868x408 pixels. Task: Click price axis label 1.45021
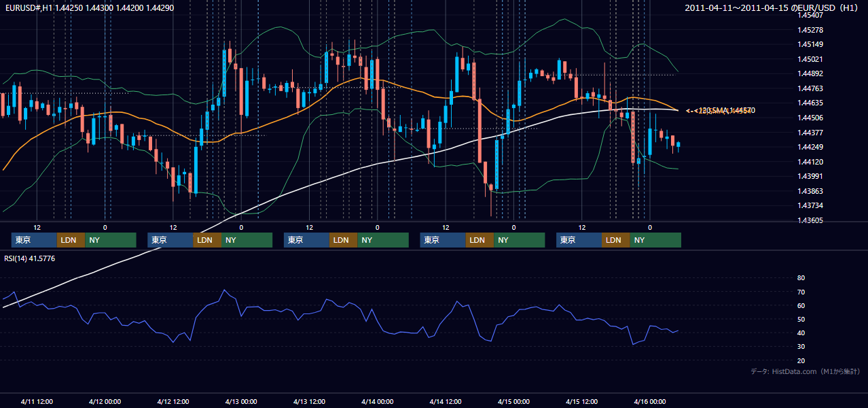click(x=810, y=59)
